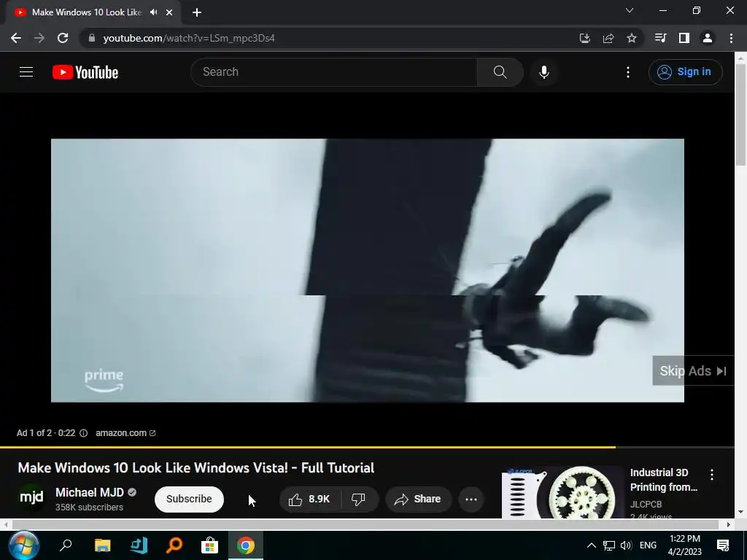
Task: Reload the page
Action: [63, 38]
